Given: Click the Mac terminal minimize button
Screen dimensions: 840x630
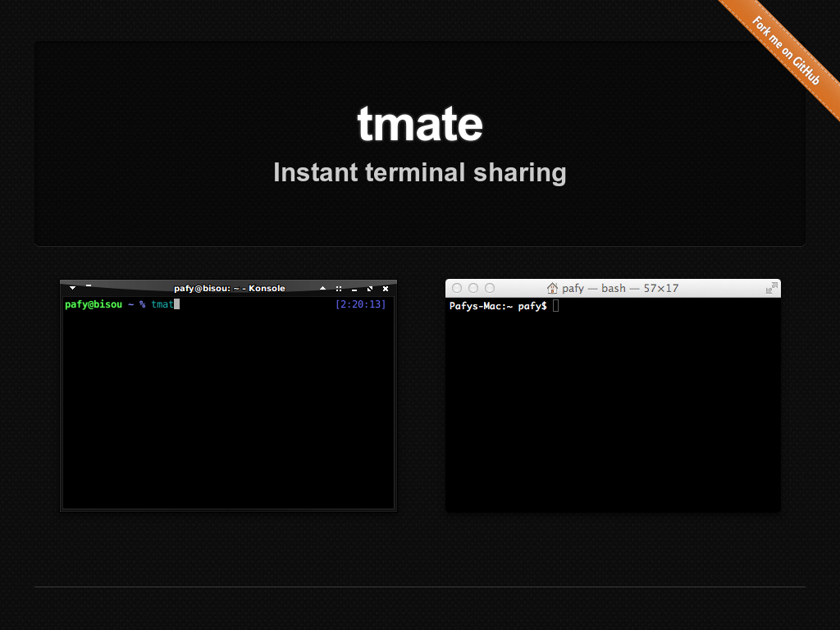Looking at the screenshot, I should 473,288.
